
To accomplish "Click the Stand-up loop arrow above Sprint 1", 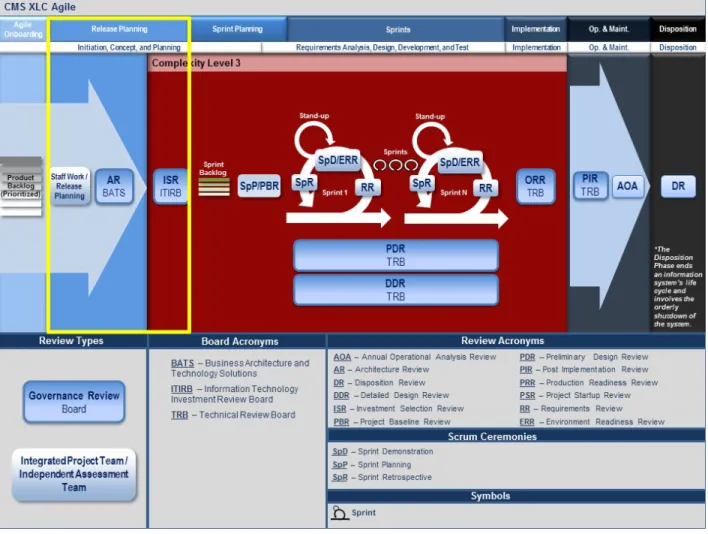I will pyautogui.click(x=313, y=138).
